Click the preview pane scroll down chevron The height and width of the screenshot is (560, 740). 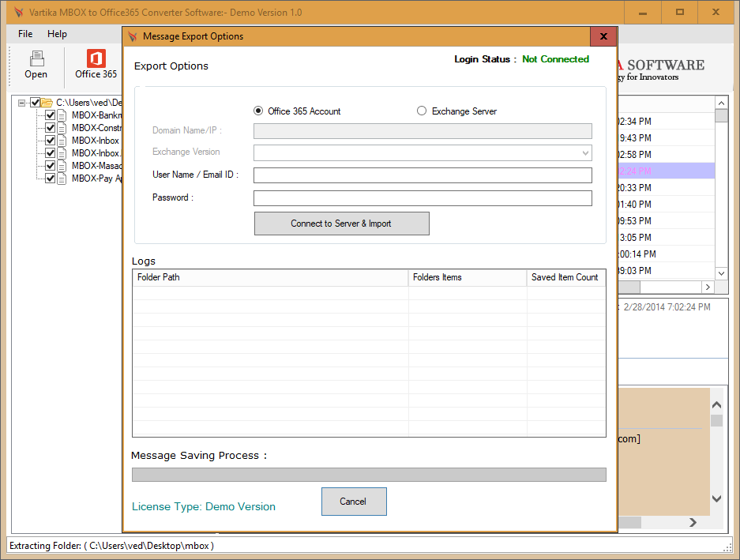pos(716,498)
